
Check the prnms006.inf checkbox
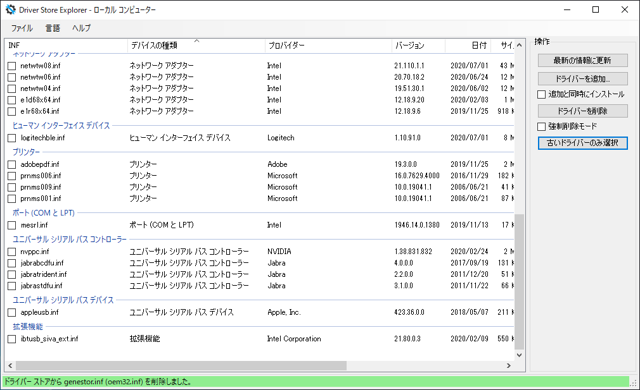tap(12, 176)
